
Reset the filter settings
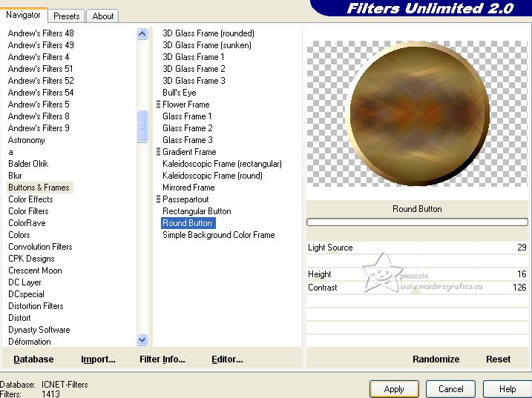498,359
